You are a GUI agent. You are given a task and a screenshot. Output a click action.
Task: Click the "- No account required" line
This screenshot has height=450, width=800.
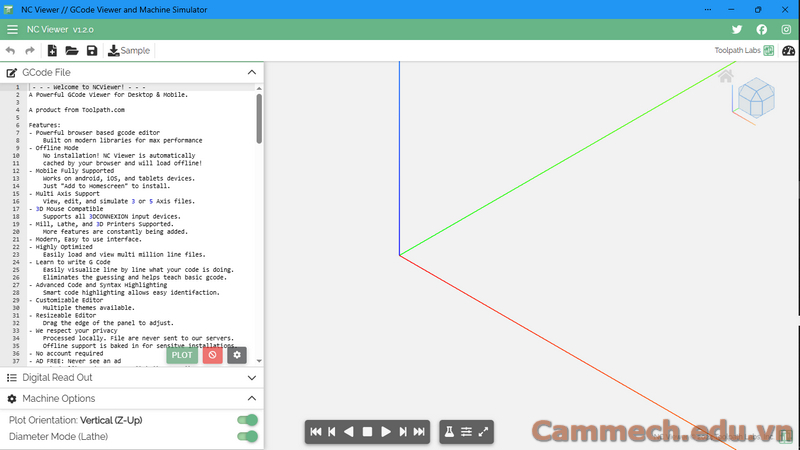66,354
